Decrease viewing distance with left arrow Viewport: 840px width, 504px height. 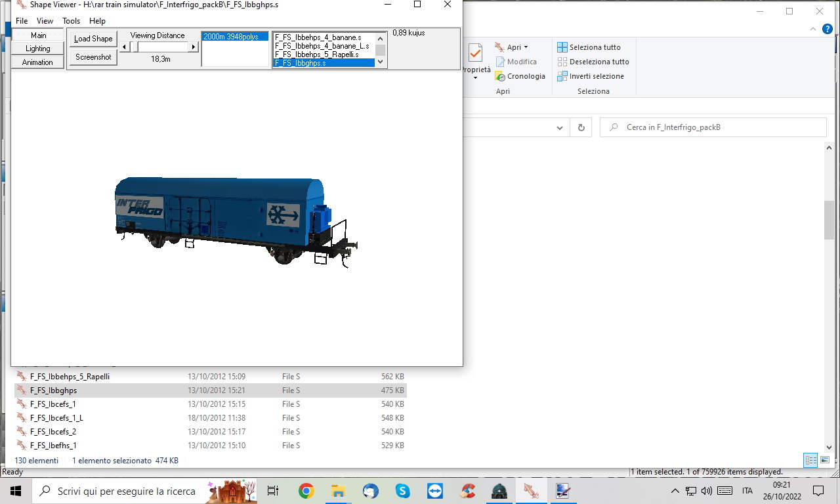tap(125, 47)
